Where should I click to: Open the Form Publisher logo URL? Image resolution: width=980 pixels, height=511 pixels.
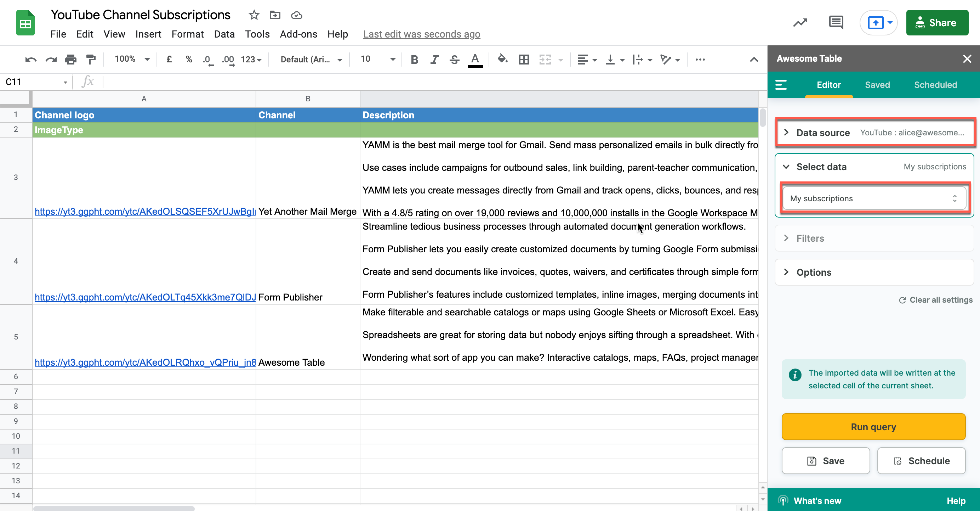145,297
